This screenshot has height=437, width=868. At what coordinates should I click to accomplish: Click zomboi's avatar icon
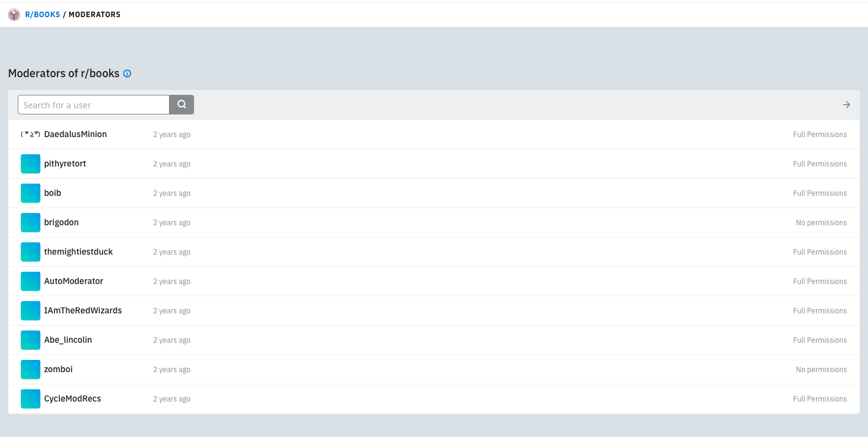[x=31, y=370]
